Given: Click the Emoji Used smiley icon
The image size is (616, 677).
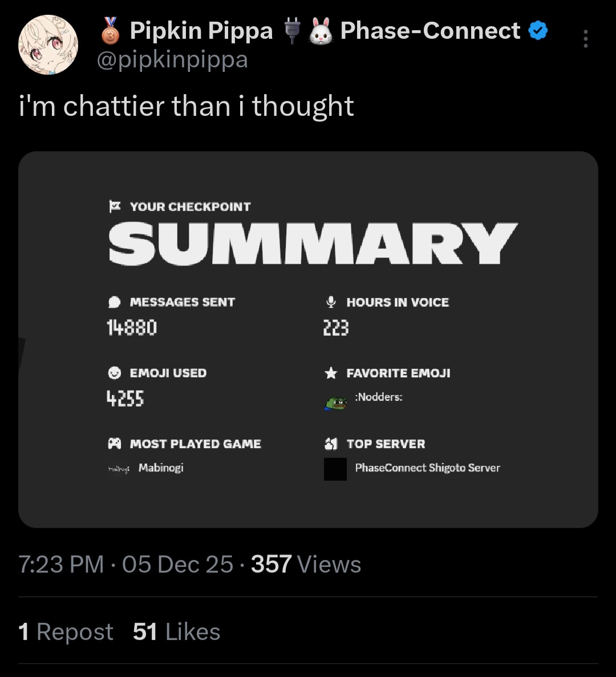Looking at the screenshot, I should click(x=114, y=373).
